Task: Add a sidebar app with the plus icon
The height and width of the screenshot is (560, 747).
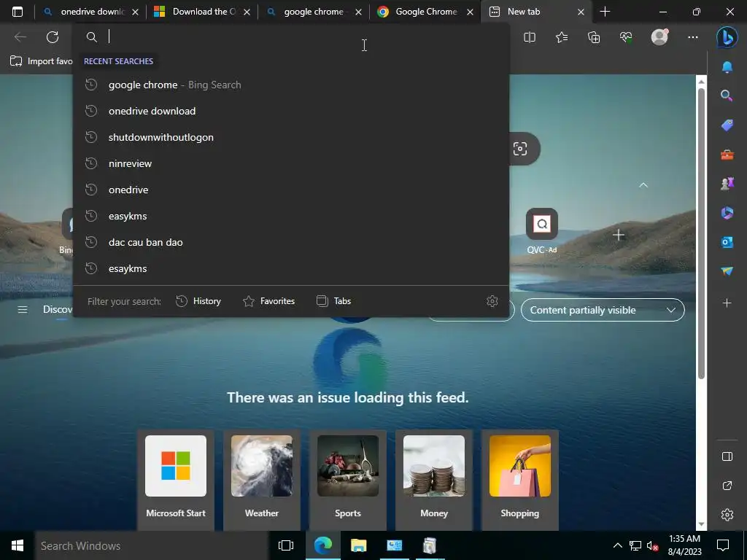Action: coord(727,303)
